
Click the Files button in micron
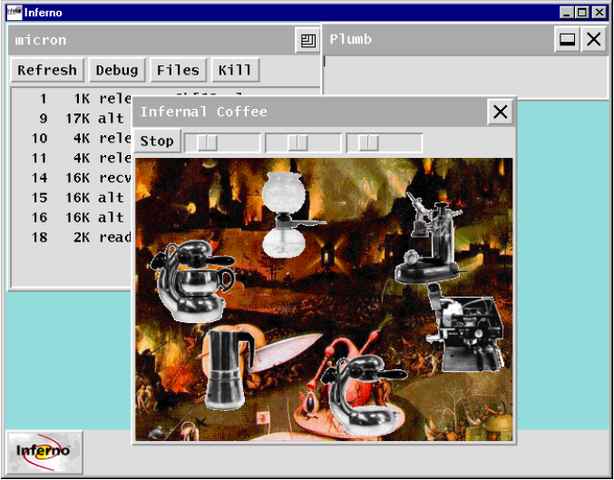point(178,70)
